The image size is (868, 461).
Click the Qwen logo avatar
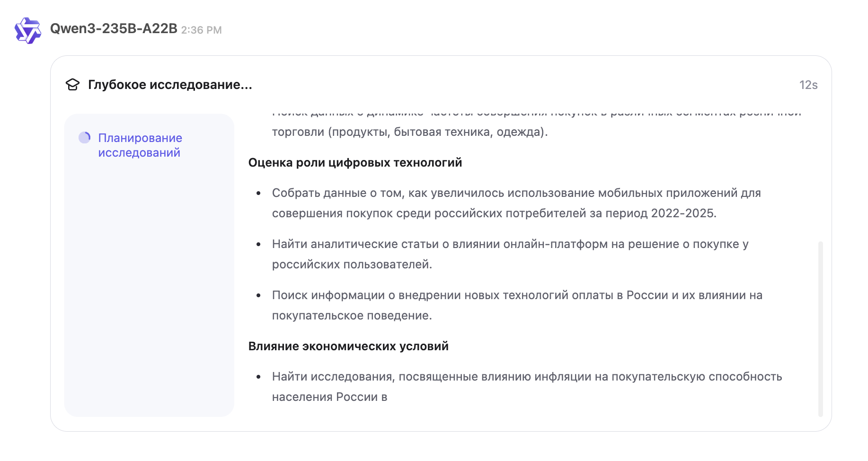coord(28,30)
